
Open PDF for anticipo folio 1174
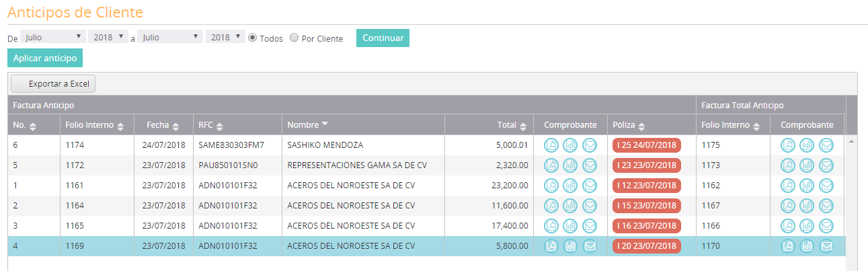551,145
